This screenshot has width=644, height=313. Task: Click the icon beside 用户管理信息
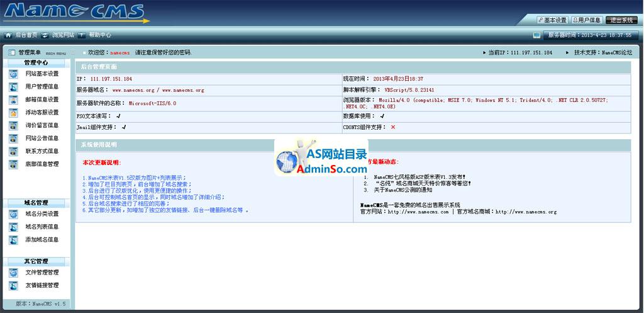pos(14,87)
